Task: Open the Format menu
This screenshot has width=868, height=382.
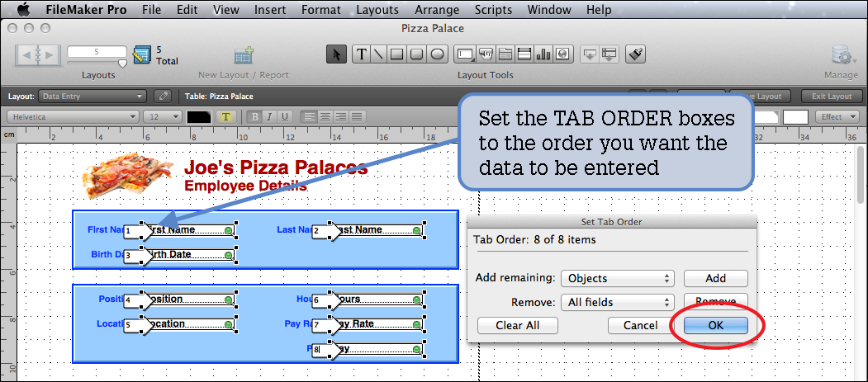Action: click(321, 9)
